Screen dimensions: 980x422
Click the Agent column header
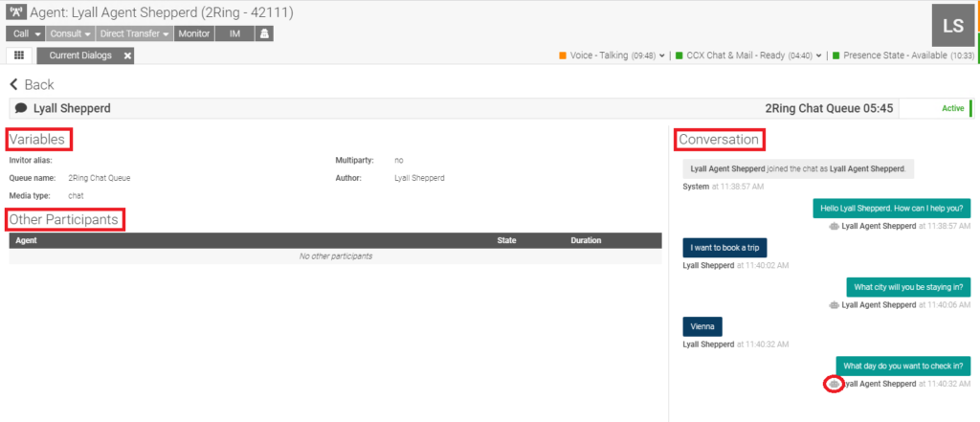[x=26, y=240]
